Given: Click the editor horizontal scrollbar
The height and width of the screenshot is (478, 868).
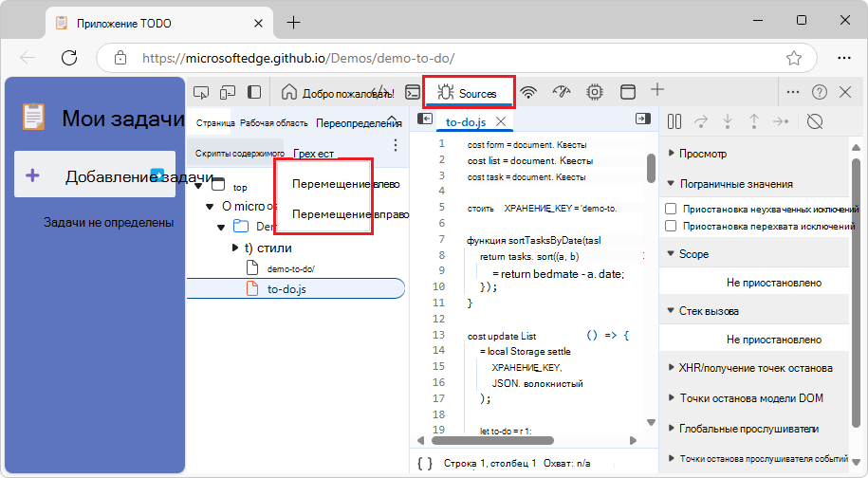Looking at the screenshot, I should pos(492,440).
